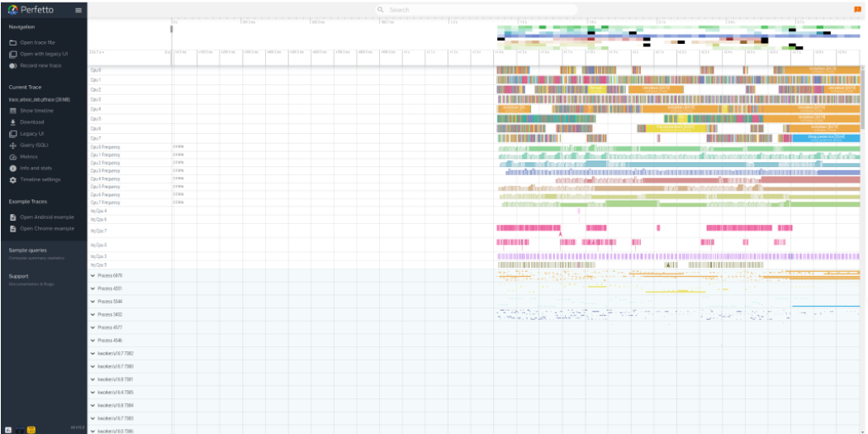The image size is (868, 434).
Task: Expand the Process 4546 track group
Action: [92, 341]
